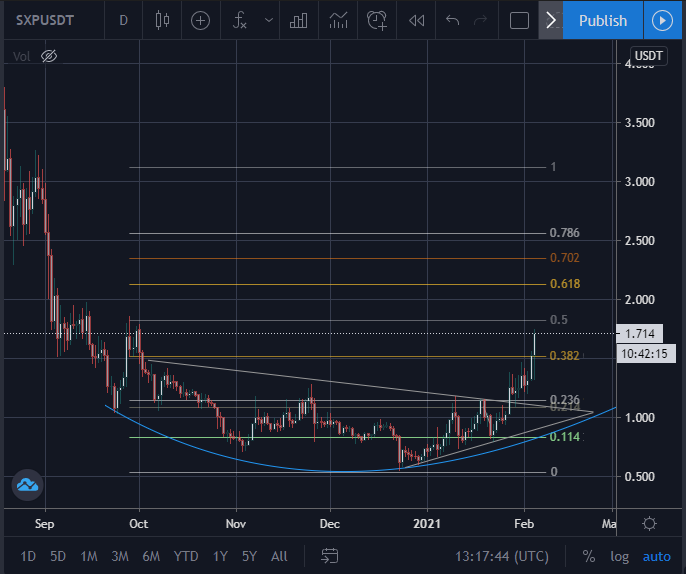Click the 0.702 Fibonacci level label
This screenshot has height=574, width=686.
point(564,258)
